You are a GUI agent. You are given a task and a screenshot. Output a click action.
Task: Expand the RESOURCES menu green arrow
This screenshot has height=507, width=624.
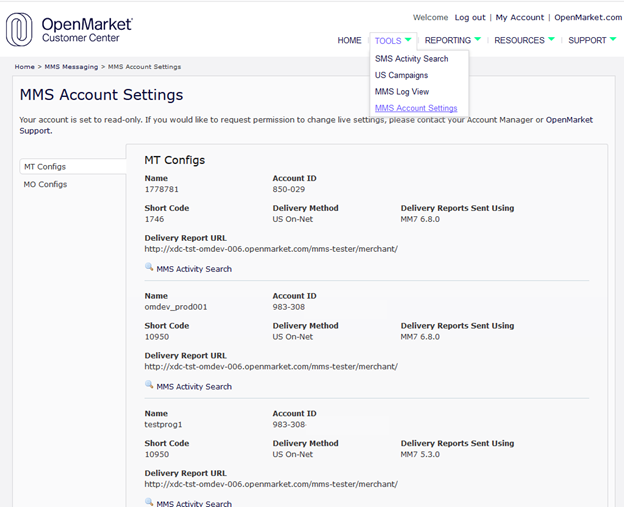click(551, 39)
